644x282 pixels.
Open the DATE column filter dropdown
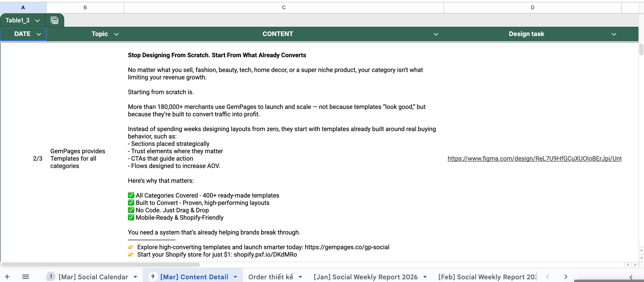[x=39, y=34]
